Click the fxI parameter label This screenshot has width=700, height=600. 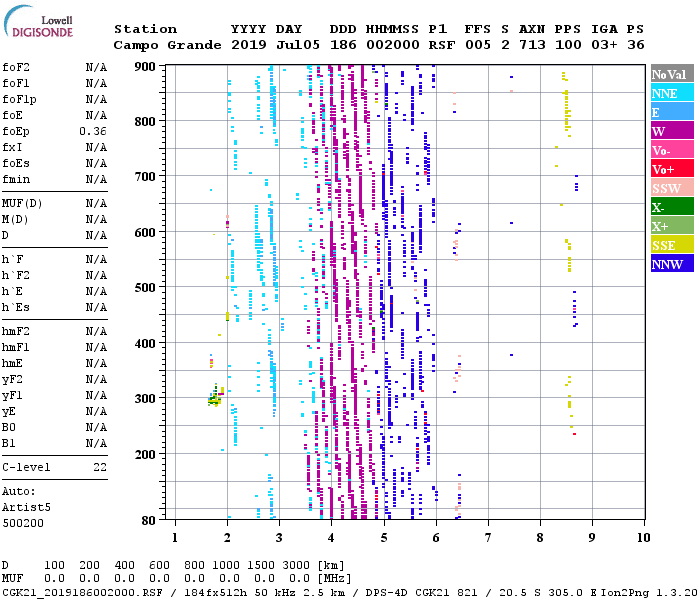12,147
